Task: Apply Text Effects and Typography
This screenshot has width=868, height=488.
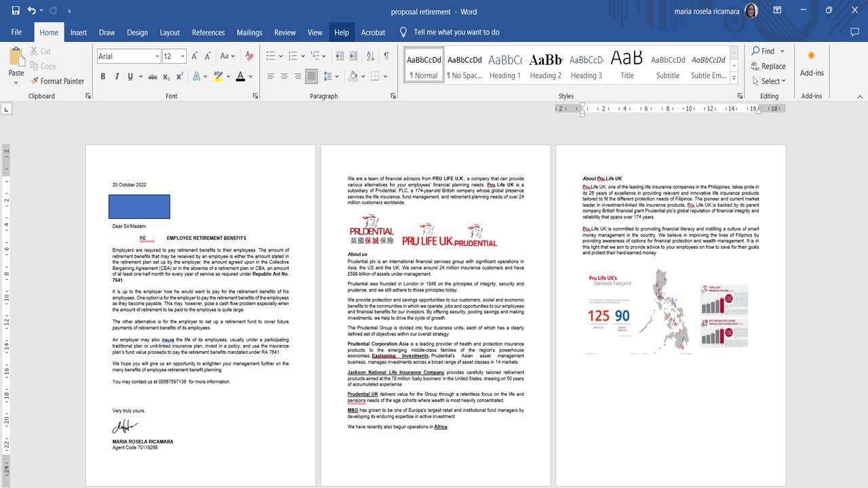Action: (197, 77)
